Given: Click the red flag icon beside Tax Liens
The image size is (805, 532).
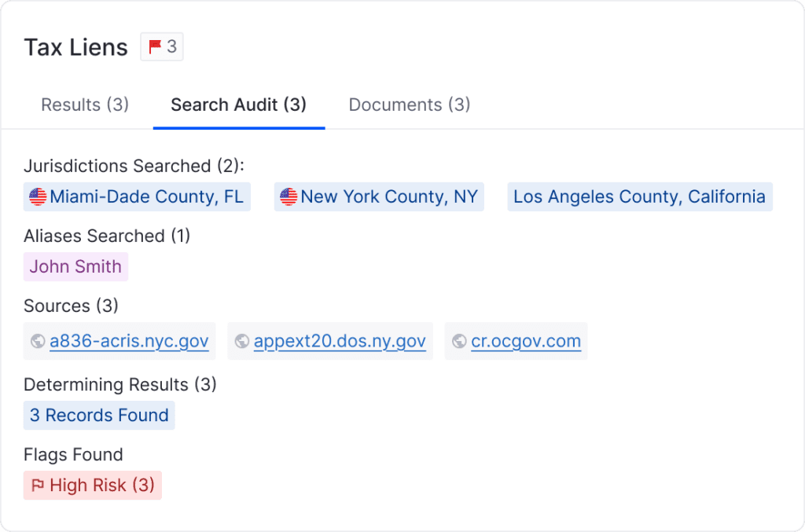Looking at the screenshot, I should [155, 46].
